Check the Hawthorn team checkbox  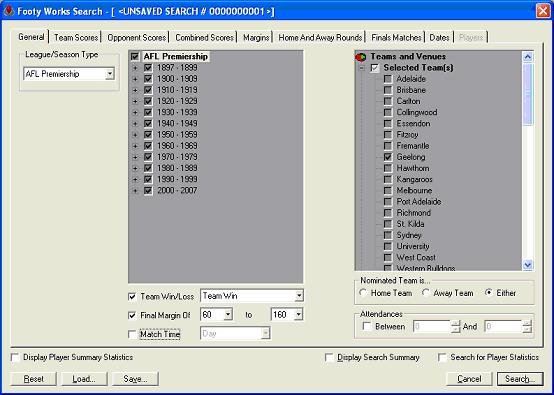tap(388, 168)
